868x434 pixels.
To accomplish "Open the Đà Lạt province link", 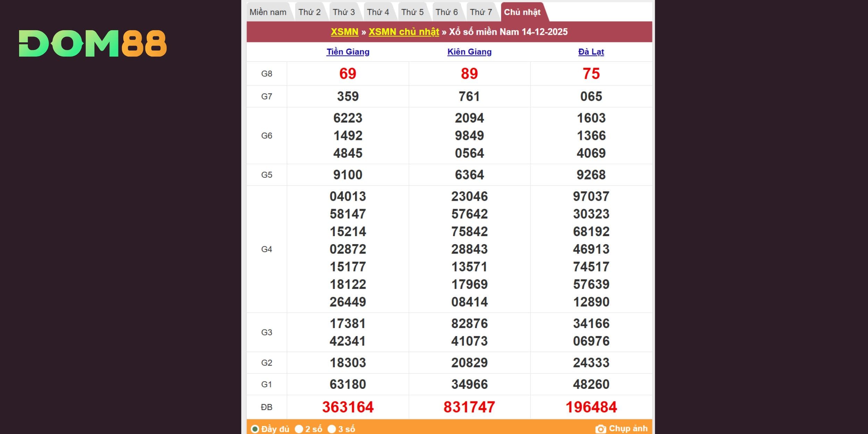I will coord(591,52).
